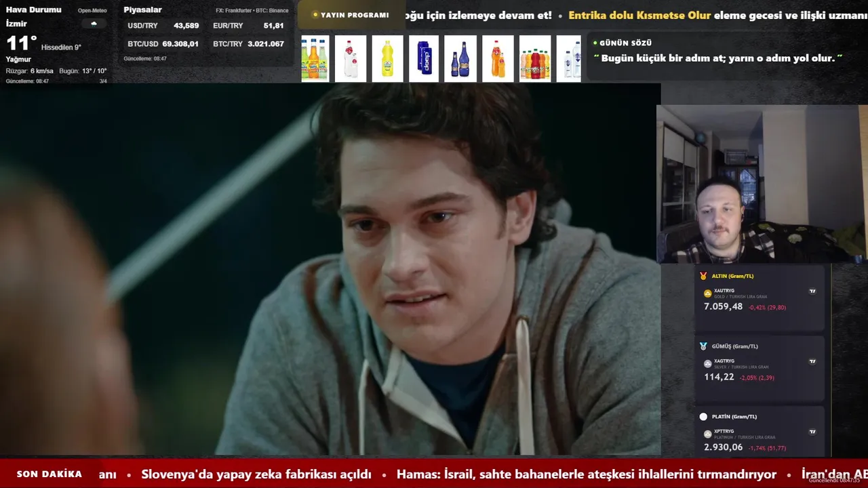Click the orange soda bottles image

click(498, 59)
